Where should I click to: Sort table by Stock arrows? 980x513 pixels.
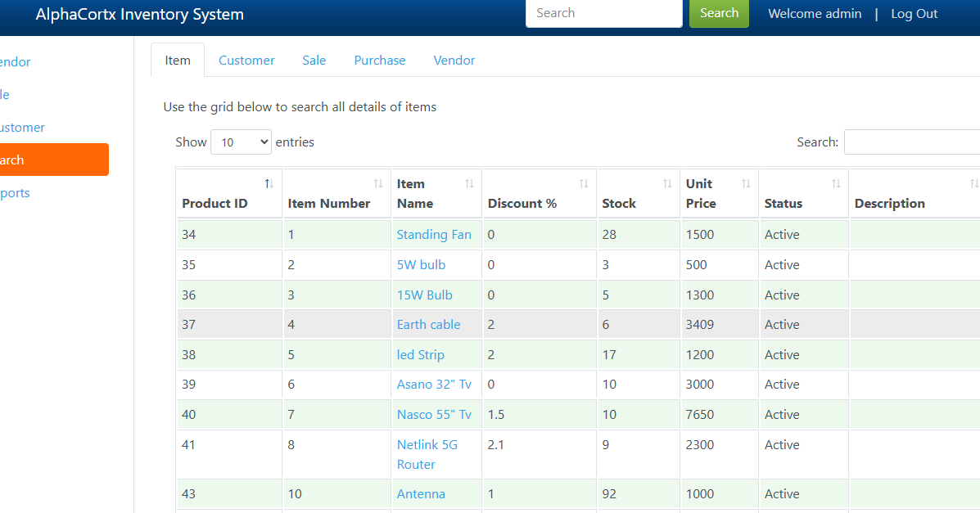tap(667, 184)
